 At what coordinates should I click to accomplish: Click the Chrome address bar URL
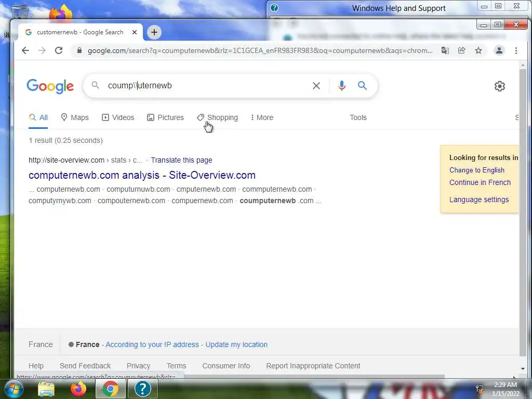[260, 50]
